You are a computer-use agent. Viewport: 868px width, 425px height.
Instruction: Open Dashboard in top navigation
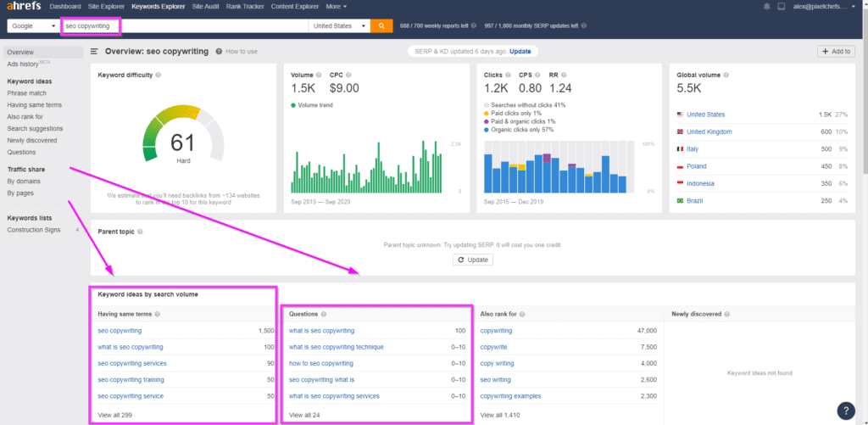[x=65, y=7]
